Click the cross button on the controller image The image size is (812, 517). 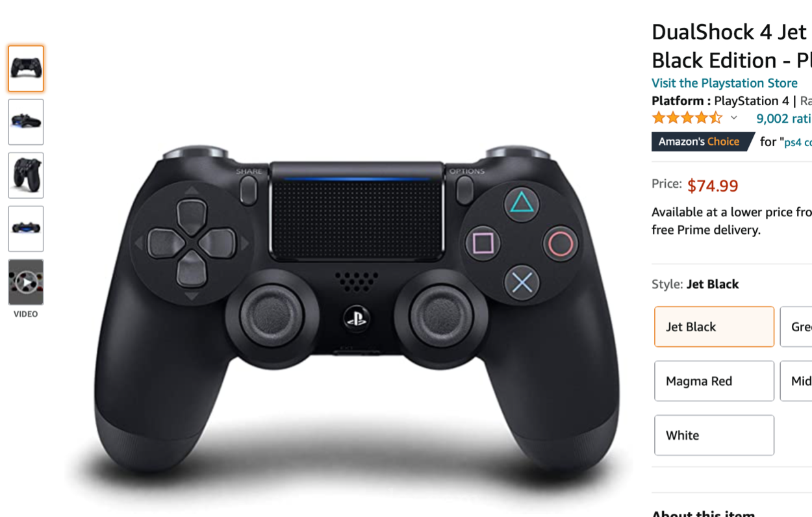click(522, 283)
